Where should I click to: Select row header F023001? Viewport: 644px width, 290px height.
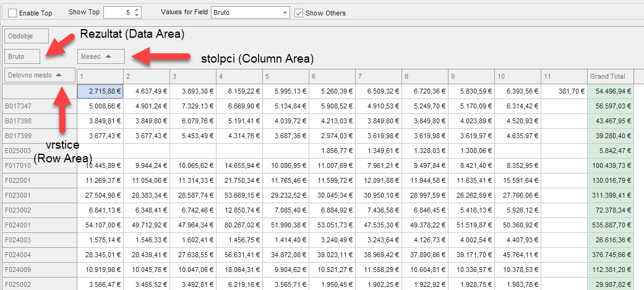[40, 195]
